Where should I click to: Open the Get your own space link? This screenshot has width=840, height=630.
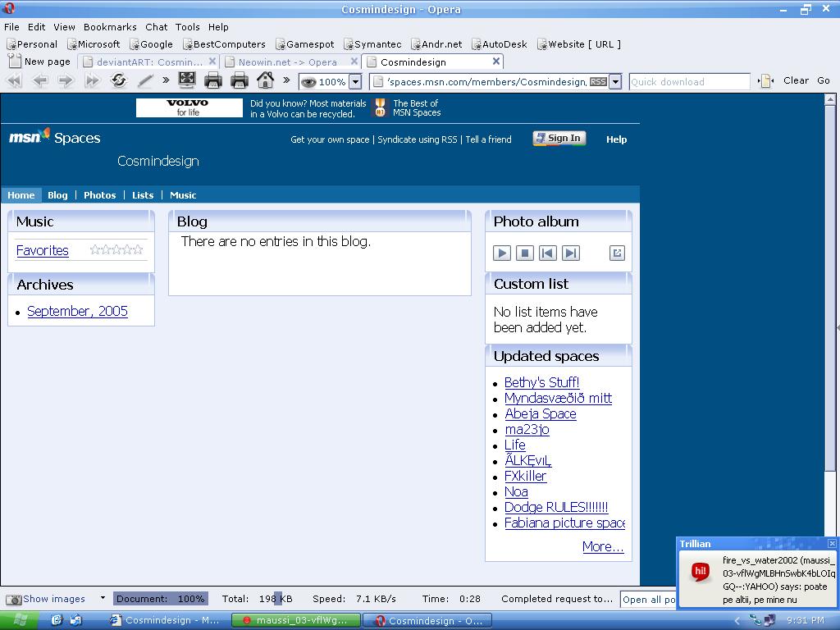click(330, 139)
